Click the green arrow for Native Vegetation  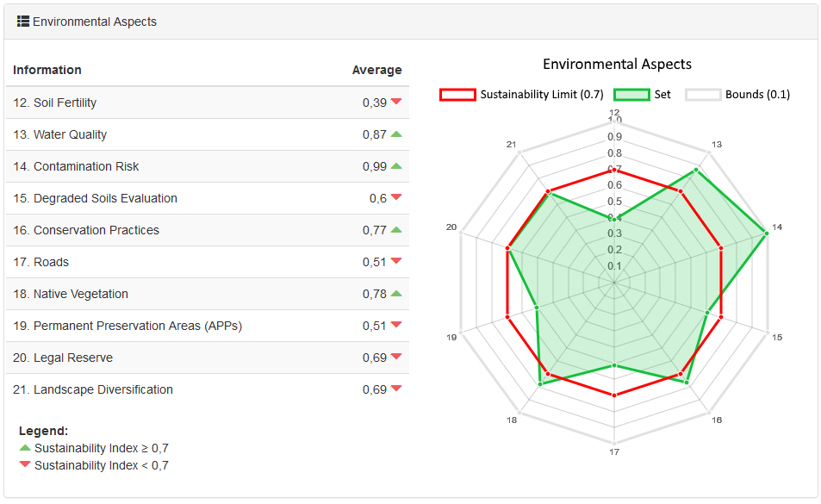pos(396,293)
